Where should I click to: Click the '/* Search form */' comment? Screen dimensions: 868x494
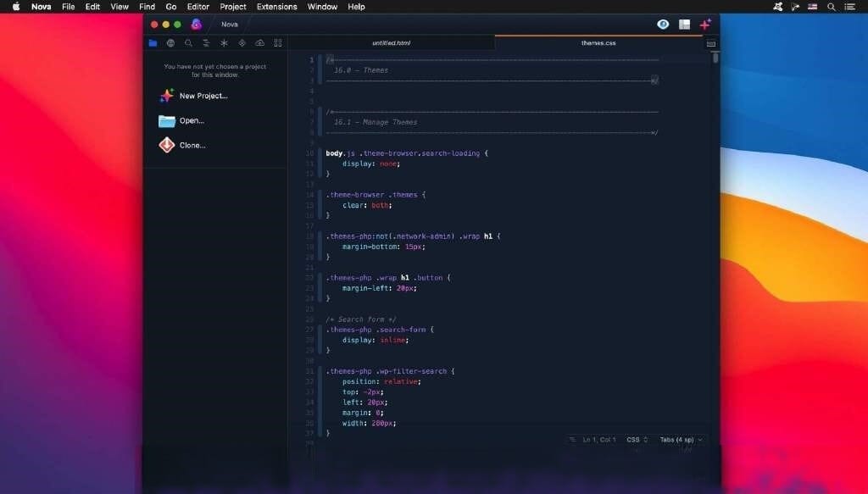[361, 319]
